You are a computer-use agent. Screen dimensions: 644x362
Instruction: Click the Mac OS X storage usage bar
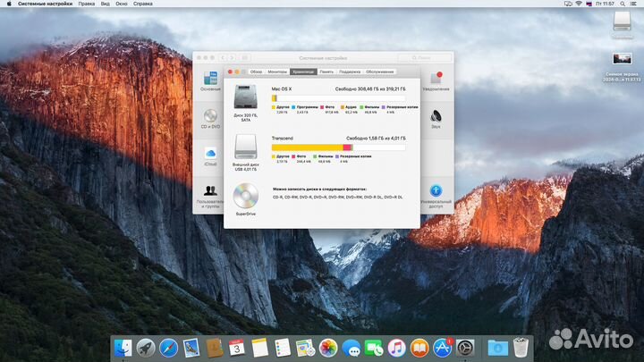[x=338, y=98]
